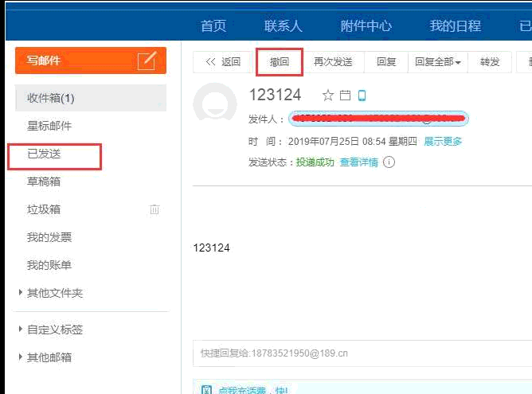Click the trash icon beside 垃圾箱
Viewport: 532px width, 394px height.
[x=155, y=209]
